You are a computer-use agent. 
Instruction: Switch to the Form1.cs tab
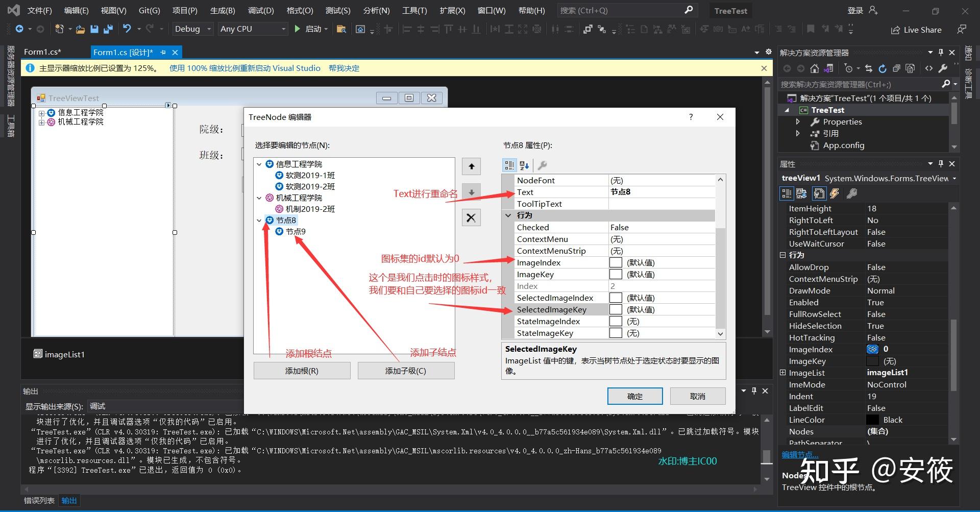(43, 51)
